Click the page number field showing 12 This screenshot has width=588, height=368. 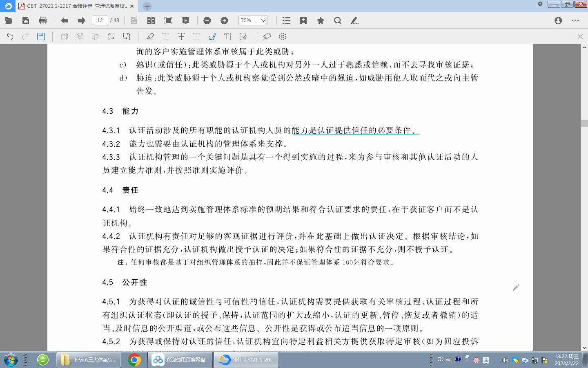click(100, 20)
